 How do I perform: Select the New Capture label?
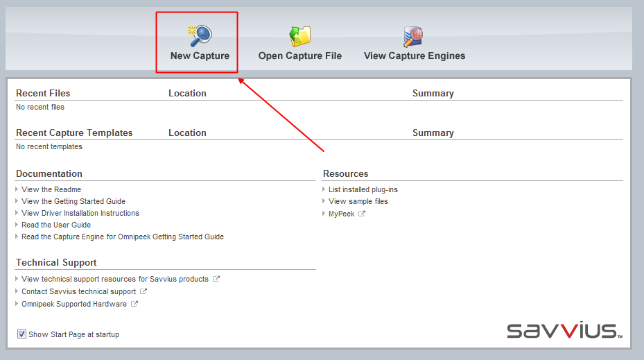pyautogui.click(x=200, y=55)
